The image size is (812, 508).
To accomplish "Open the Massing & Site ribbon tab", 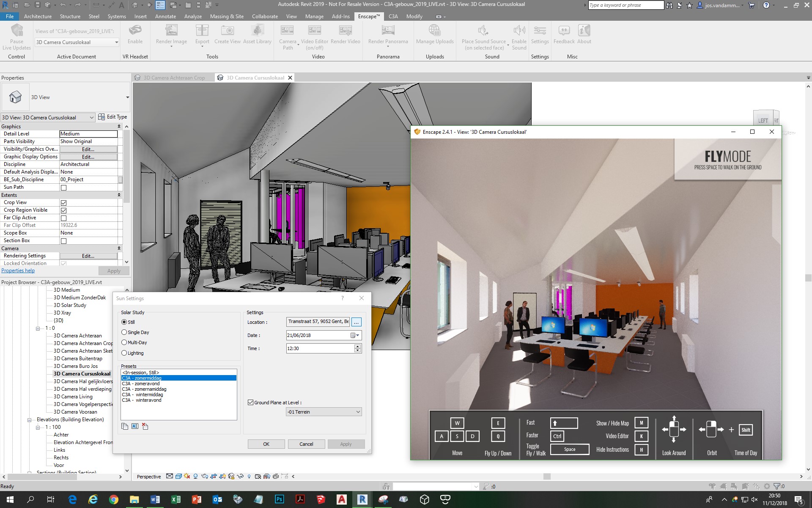I will point(227,17).
